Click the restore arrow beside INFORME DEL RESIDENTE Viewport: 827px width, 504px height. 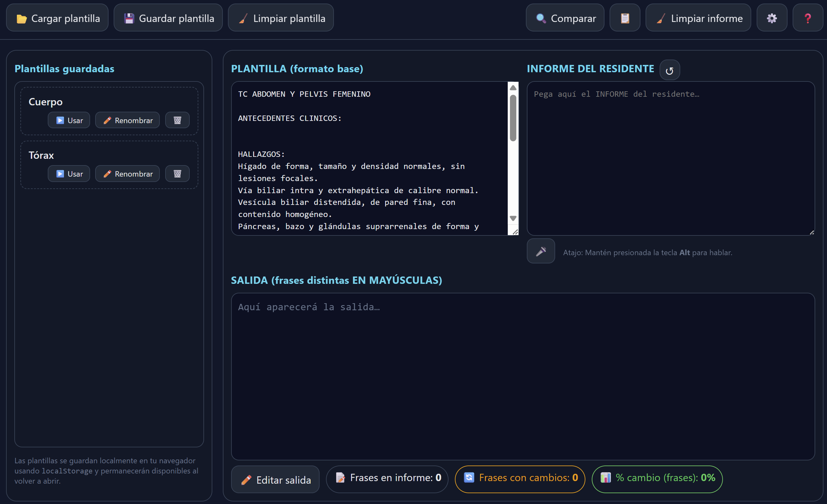(669, 70)
